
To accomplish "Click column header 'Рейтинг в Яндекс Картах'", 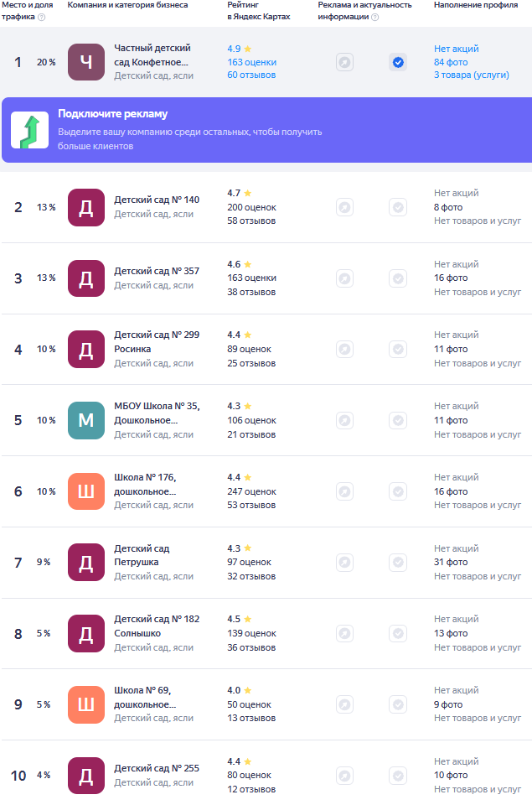I will (259, 11).
